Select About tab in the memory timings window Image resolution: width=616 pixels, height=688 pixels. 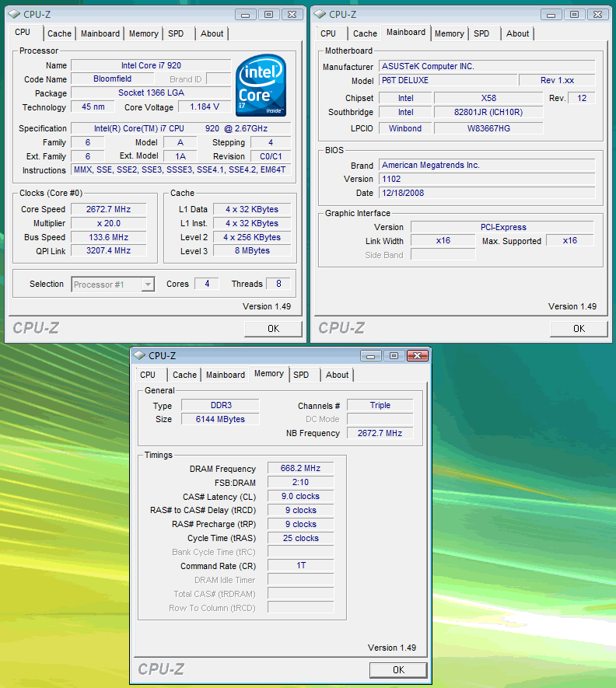click(x=337, y=375)
